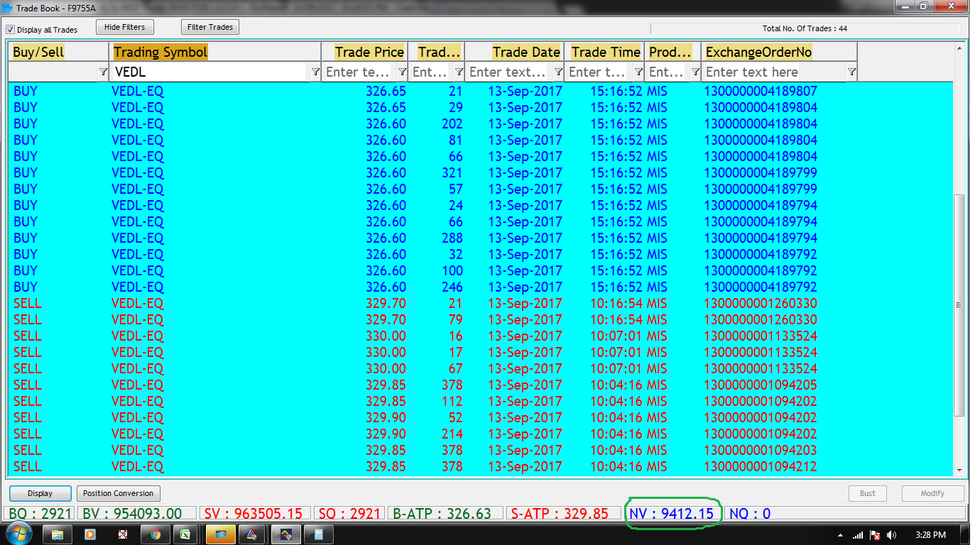The height and width of the screenshot is (545, 980).
Task: Click the Buy/Sell column filter funnel icon
Action: click(x=103, y=72)
